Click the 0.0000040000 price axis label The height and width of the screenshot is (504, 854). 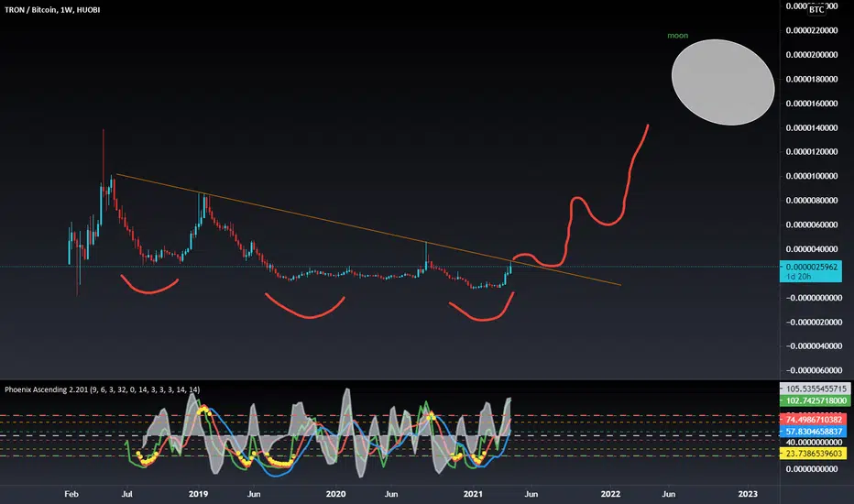click(x=812, y=249)
